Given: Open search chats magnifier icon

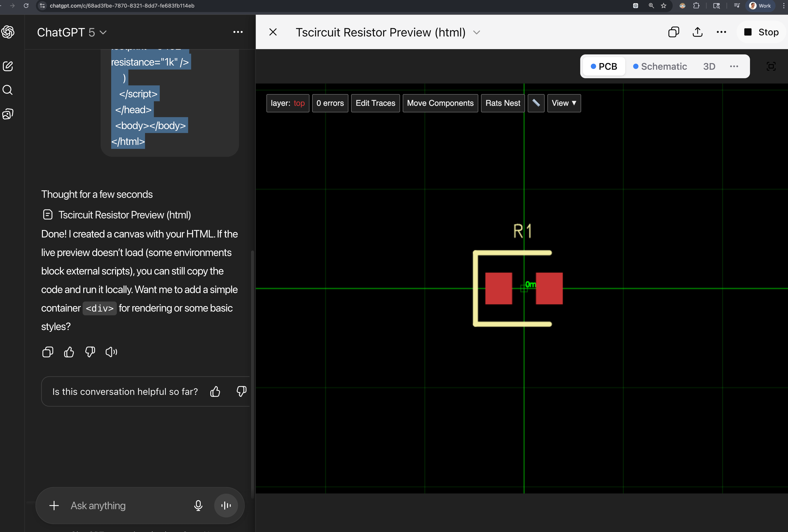Looking at the screenshot, I should click(x=8, y=90).
